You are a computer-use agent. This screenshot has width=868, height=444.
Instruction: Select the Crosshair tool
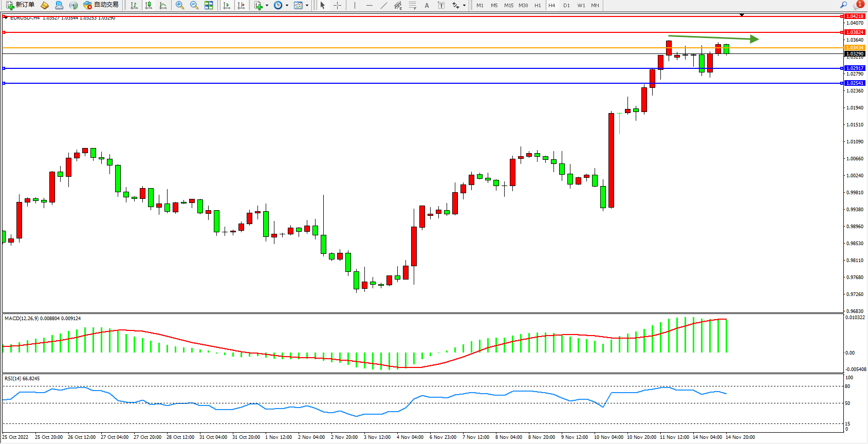click(338, 5)
